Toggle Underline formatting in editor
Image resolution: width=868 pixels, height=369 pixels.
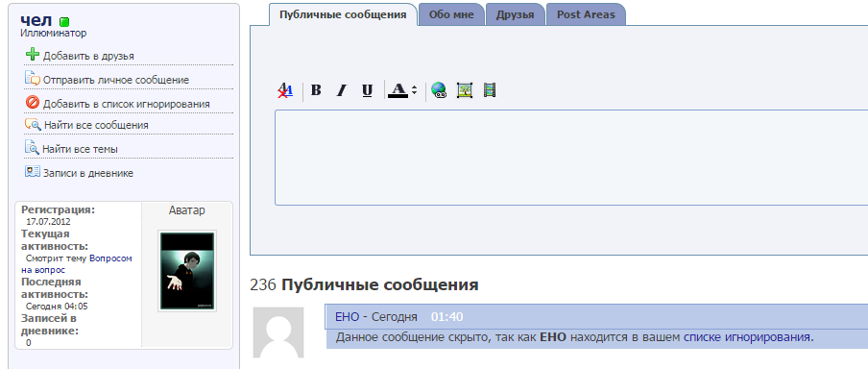pos(367,90)
